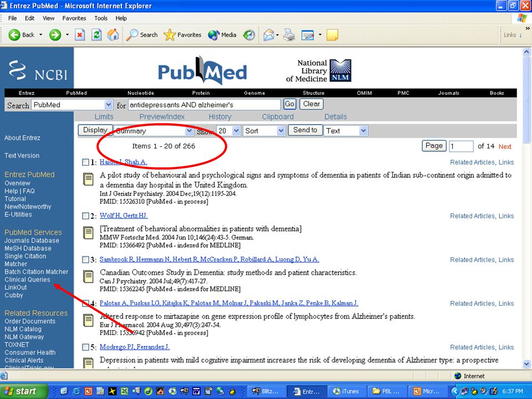
Task: Refresh the page with the green arrows icon
Action: coord(96,34)
